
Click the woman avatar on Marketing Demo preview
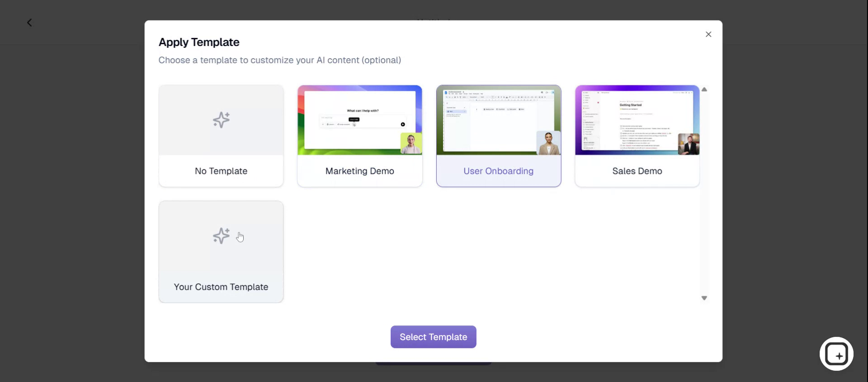pyautogui.click(x=411, y=144)
